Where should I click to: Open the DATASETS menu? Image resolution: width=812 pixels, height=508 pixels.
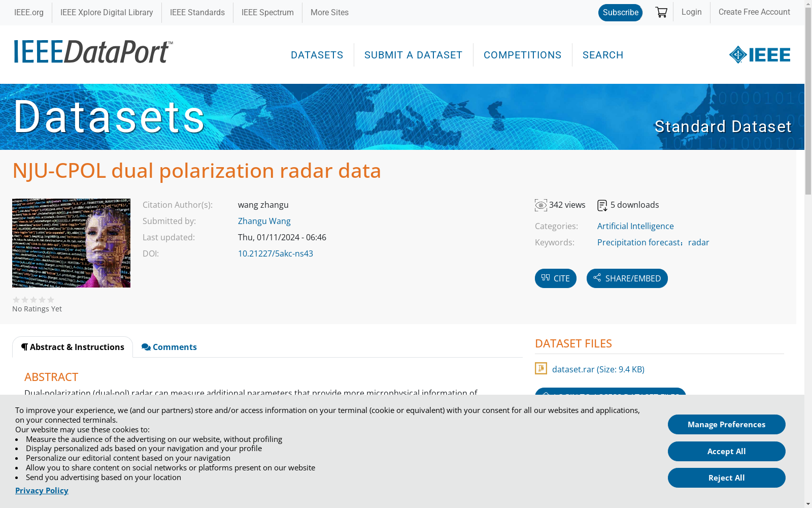click(317, 55)
